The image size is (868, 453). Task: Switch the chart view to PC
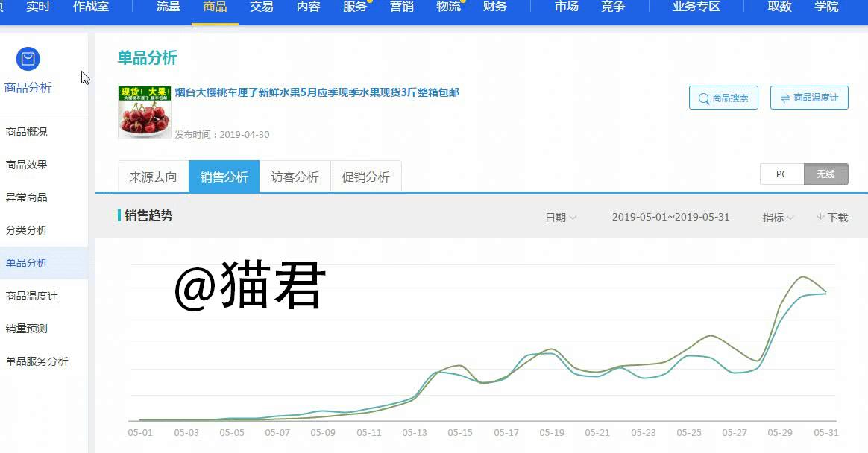click(781, 174)
